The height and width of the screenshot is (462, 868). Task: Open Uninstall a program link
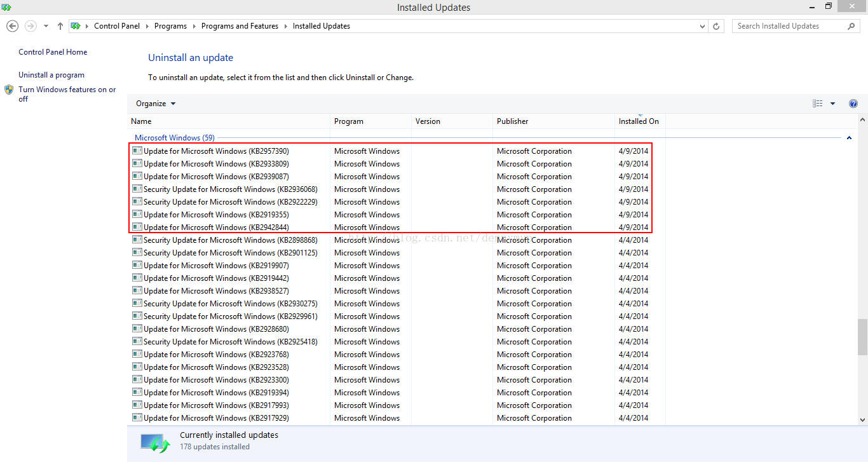(51, 75)
